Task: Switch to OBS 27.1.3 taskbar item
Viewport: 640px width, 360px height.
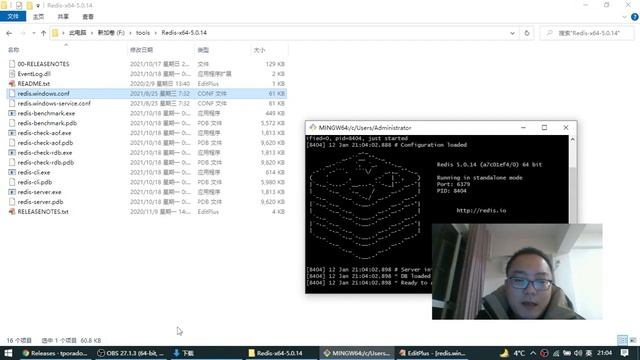Action: point(131,353)
